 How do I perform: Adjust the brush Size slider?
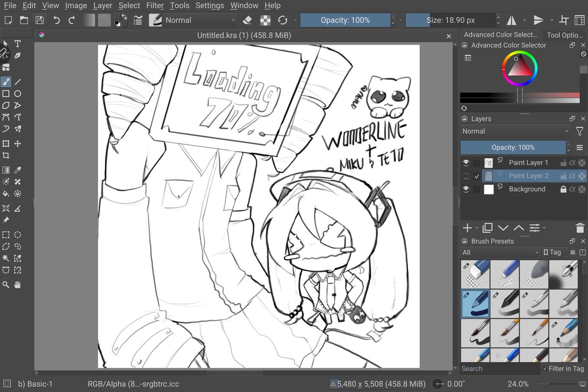(x=451, y=20)
